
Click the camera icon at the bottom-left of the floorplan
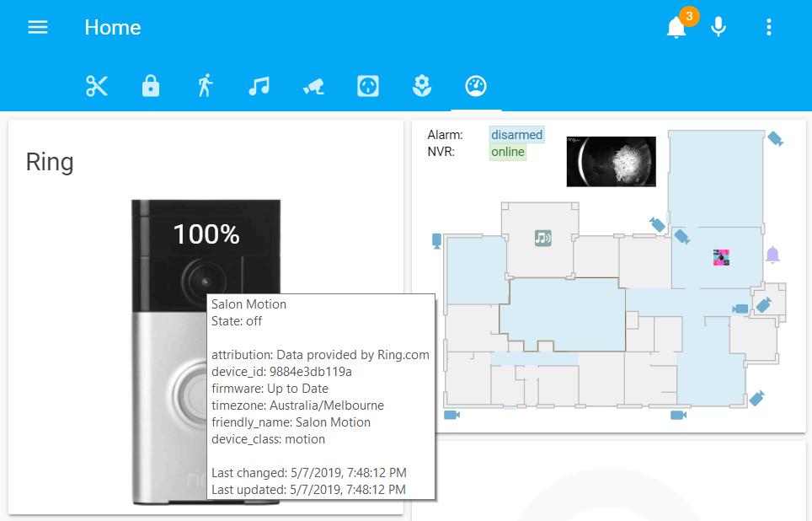point(451,416)
